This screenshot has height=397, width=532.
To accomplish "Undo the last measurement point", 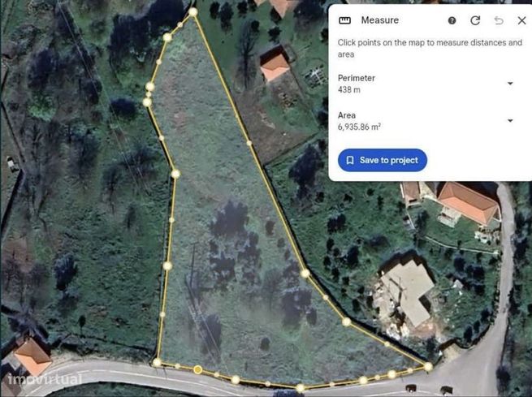I will tap(499, 20).
